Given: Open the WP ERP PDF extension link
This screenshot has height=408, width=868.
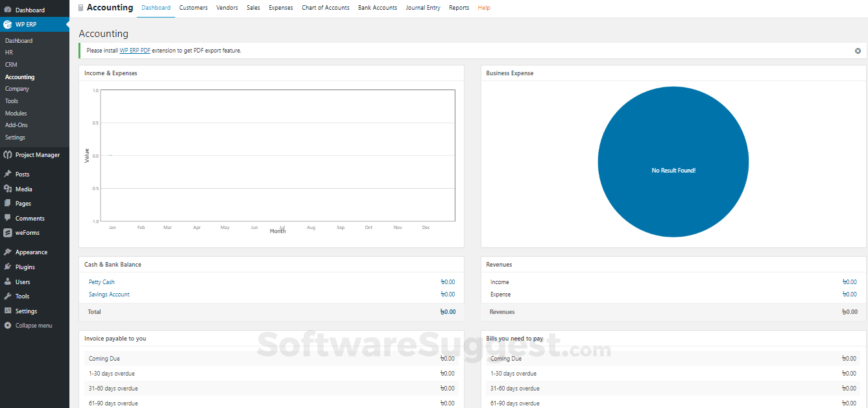Looking at the screenshot, I should tap(134, 50).
